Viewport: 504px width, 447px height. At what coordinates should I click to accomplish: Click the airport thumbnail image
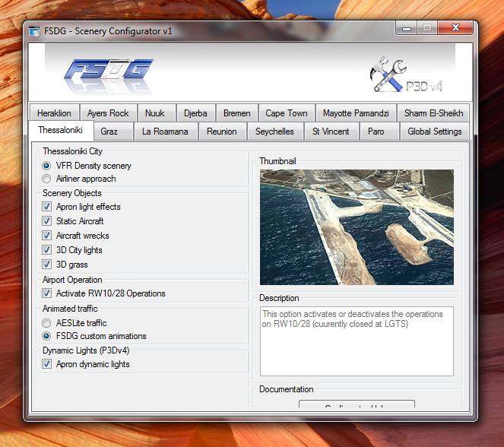tap(356, 227)
